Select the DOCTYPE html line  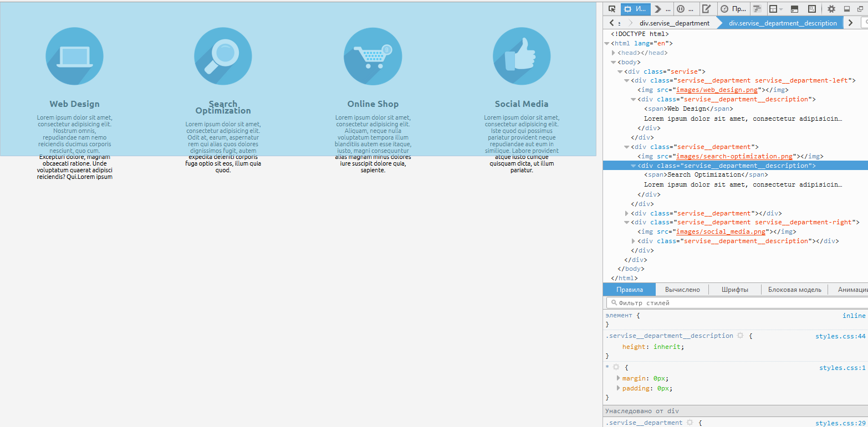point(640,34)
